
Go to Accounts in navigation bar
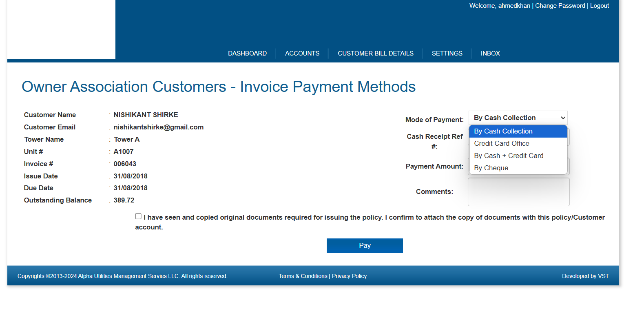tap(302, 53)
